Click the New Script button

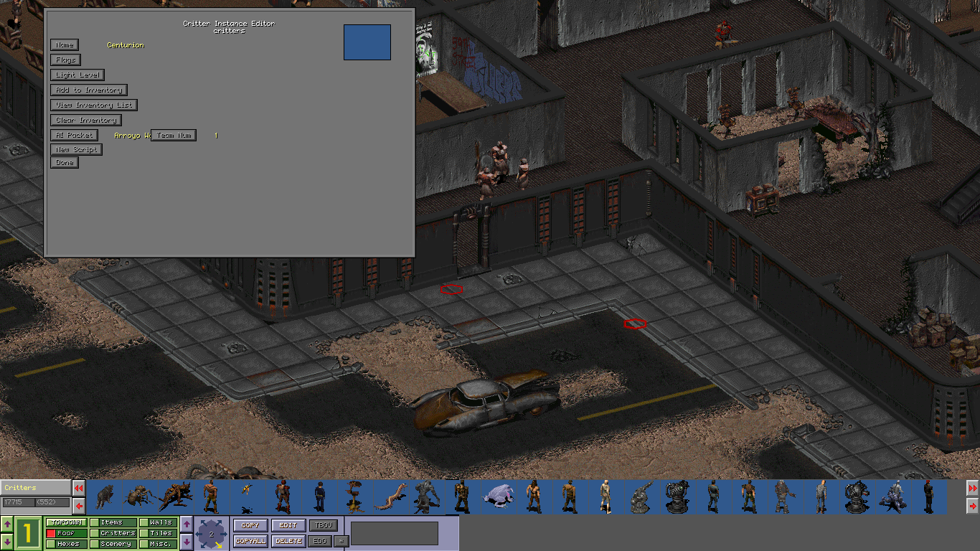76,149
